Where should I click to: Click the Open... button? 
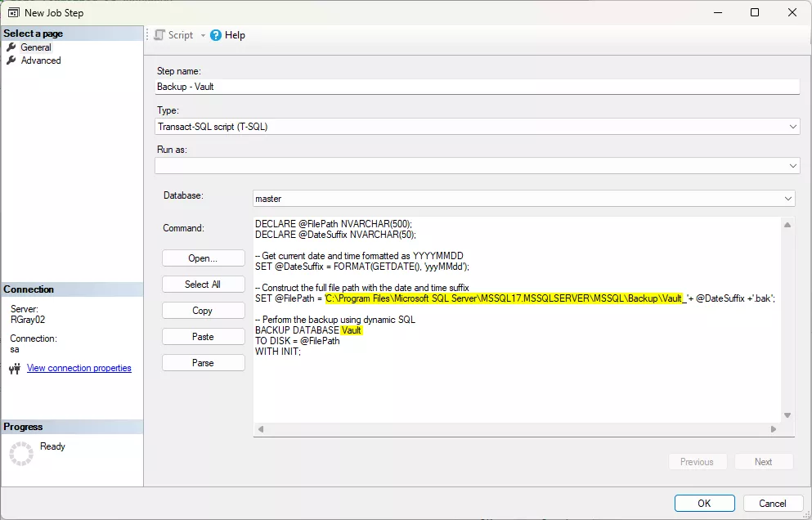click(x=203, y=258)
